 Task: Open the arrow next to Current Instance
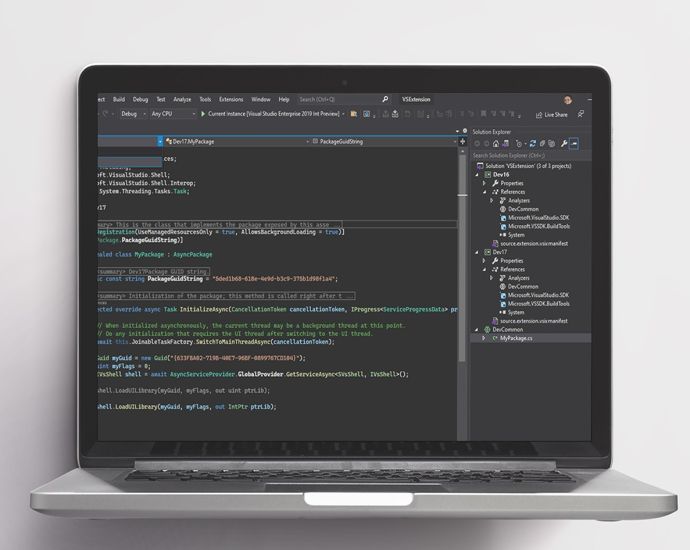click(343, 114)
